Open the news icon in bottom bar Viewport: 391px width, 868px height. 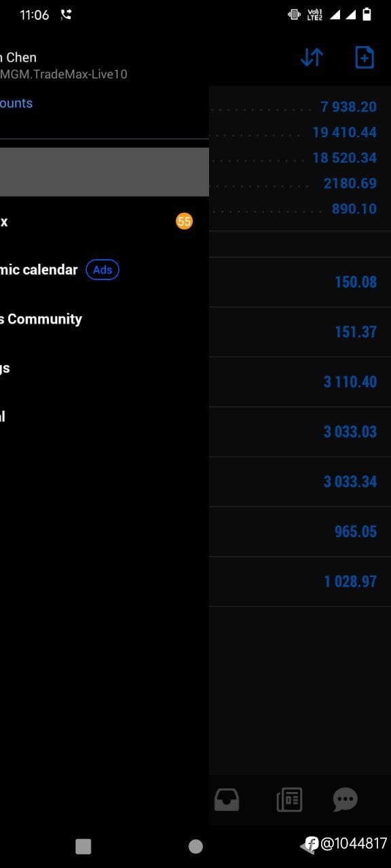[x=289, y=800]
